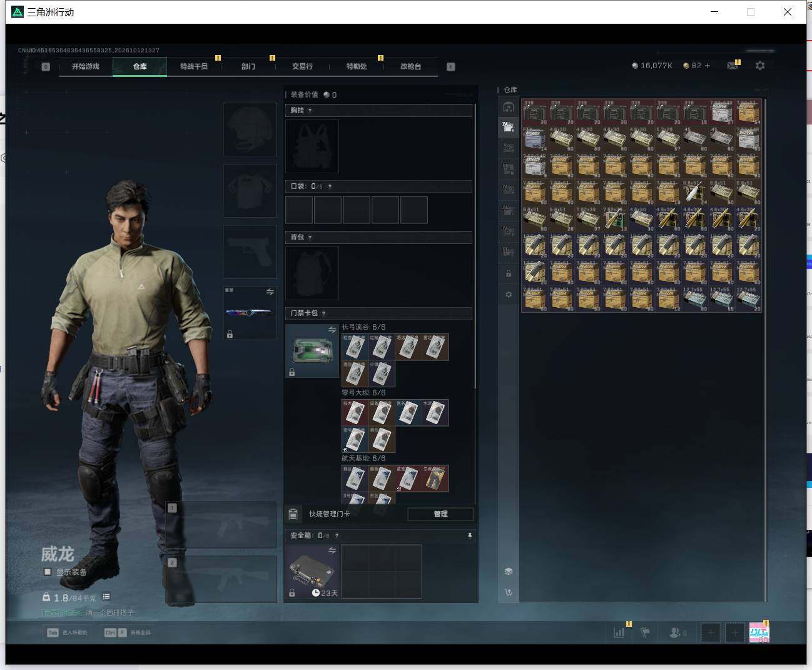Click the lock icon in warehouse sidebar
812x670 pixels.
point(508,273)
